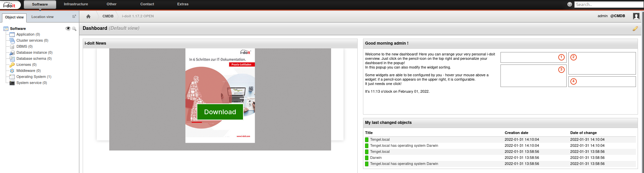Viewport: 644px width, 173px height.
Task: Click the pop-out icon beside Location view
Action: click(74, 16)
